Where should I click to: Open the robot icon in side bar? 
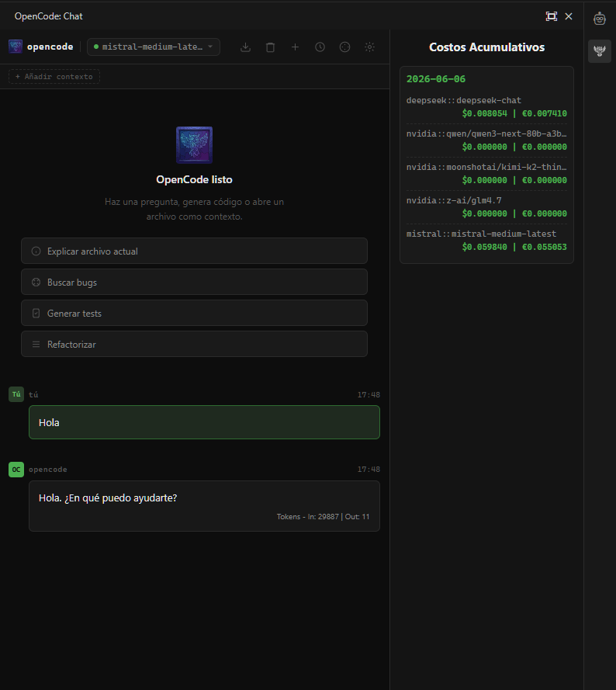[600, 19]
